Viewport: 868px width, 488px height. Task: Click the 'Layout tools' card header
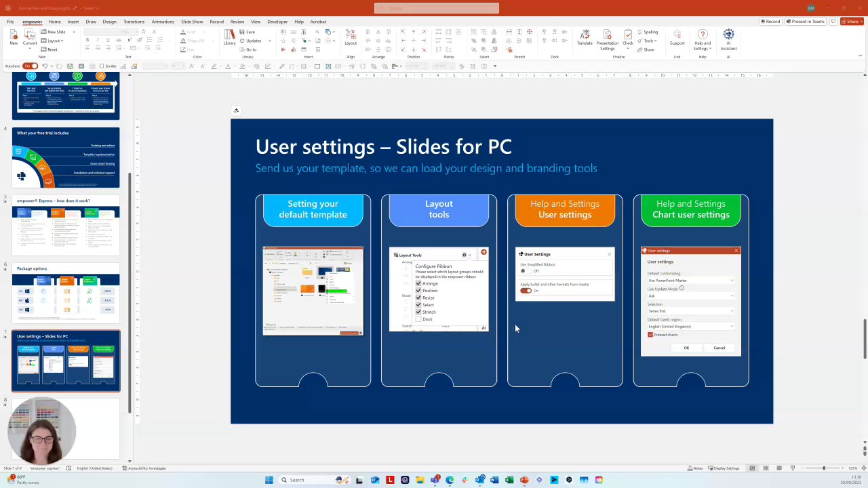(x=439, y=209)
